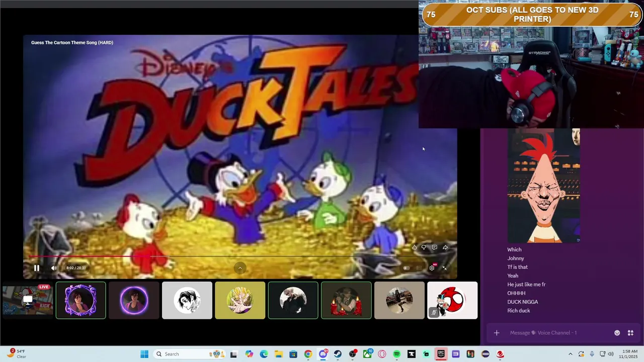Click the microphone tray icon
This screenshot has width=644, height=362.
[x=592, y=354]
